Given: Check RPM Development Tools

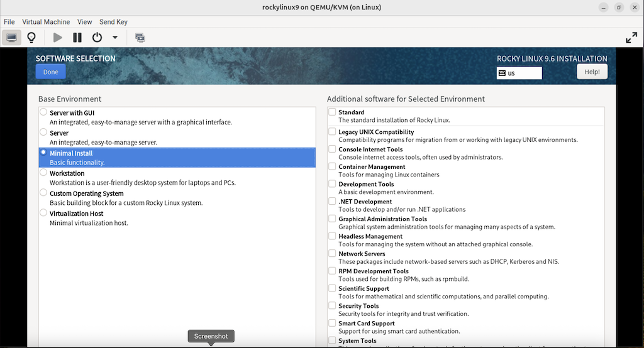Looking at the screenshot, I should tap(332, 271).
